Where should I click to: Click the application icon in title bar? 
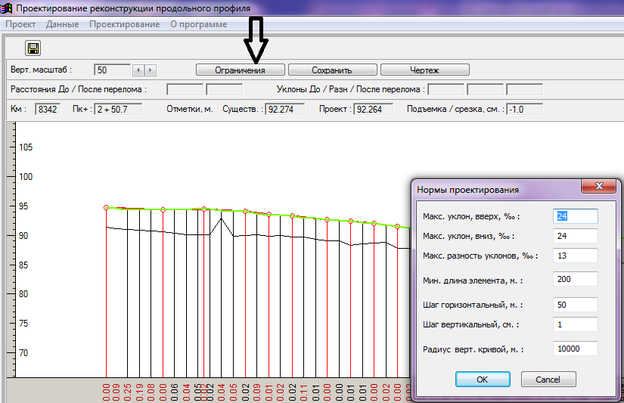pos(8,7)
